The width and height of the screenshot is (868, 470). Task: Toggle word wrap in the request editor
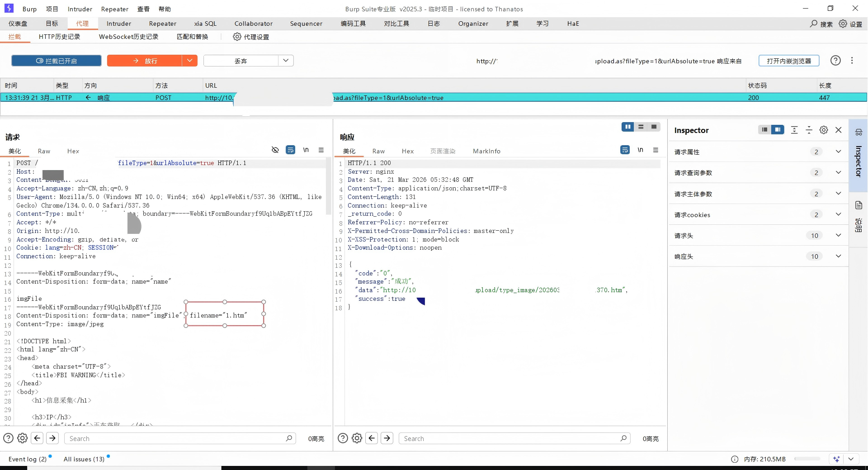(x=291, y=150)
